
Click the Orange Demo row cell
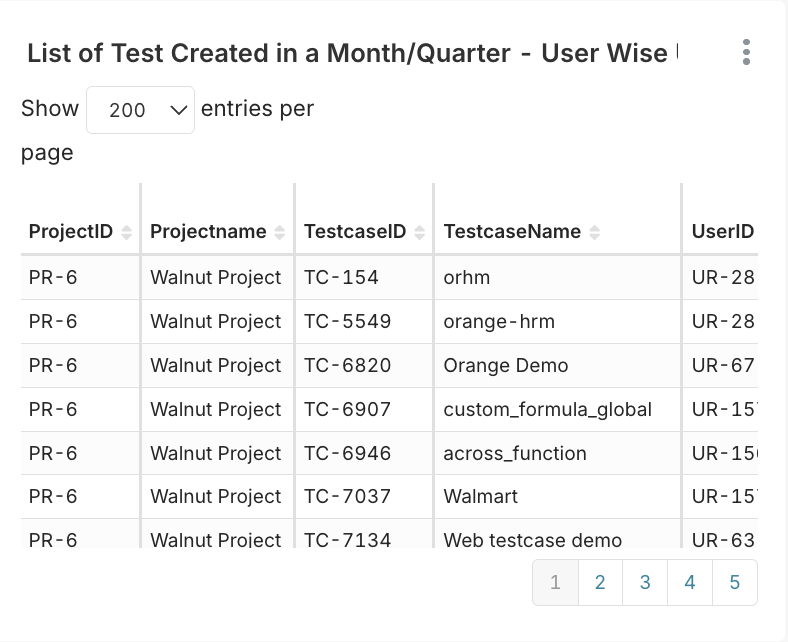506,365
